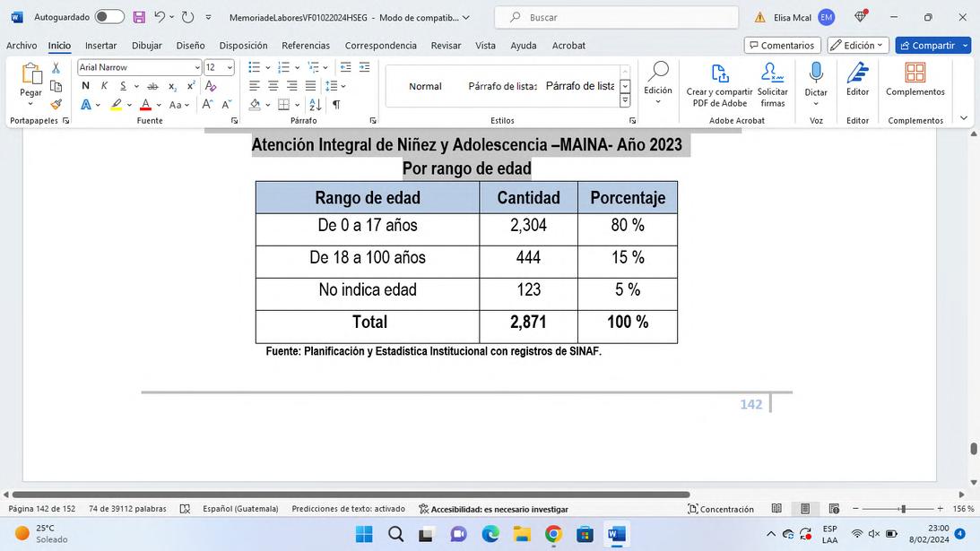Sort the selection alphabetically
This screenshot has width=980, height=551.
(316, 104)
